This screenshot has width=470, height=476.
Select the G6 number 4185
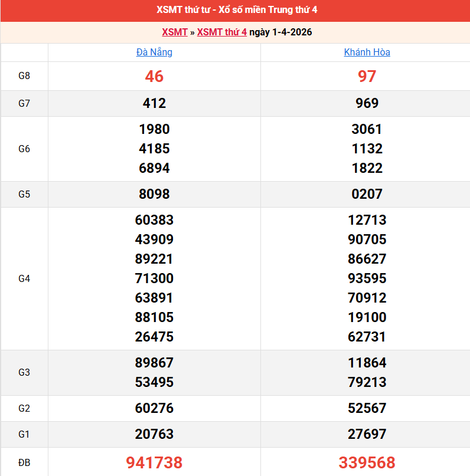point(154,149)
